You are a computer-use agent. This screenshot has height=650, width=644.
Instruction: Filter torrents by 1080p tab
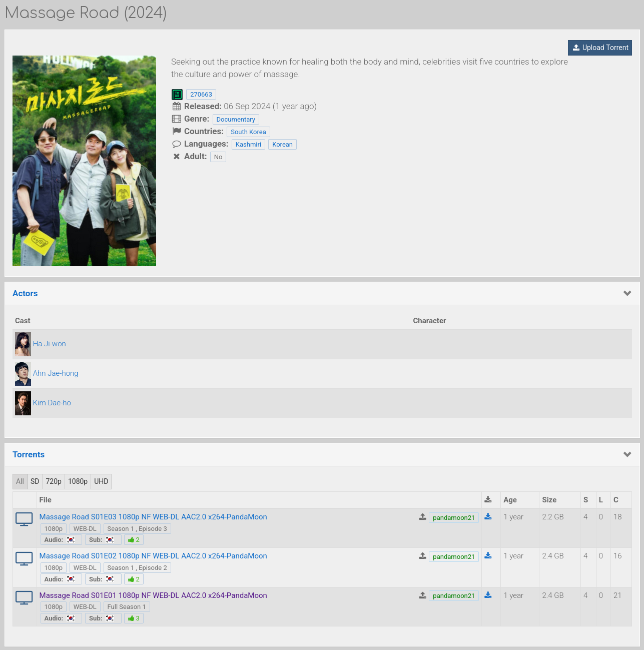pyautogui.click(x=78, y=481)
